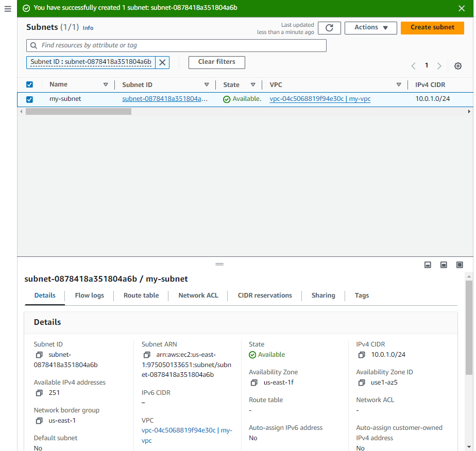Click left arrow of horizontal scrollbar
Viewport: 476px width, 451px height.
click(x=21, y=112)
